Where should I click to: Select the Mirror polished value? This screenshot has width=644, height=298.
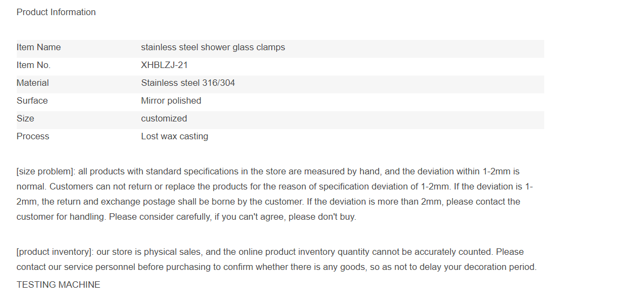pyautogui.click(x=171, y=101)
